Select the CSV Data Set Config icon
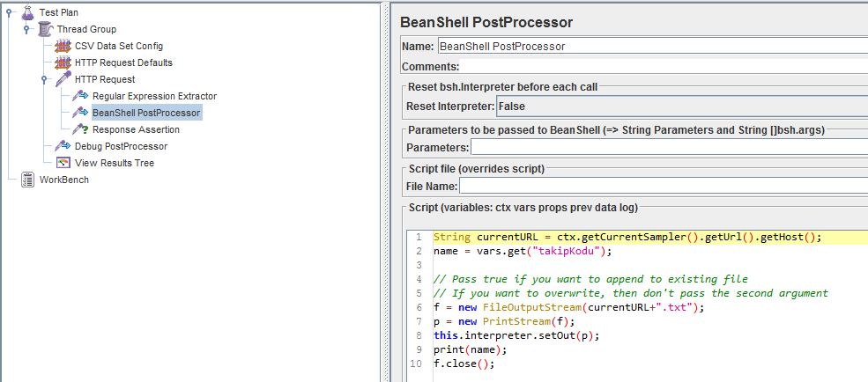 point(63,46)
